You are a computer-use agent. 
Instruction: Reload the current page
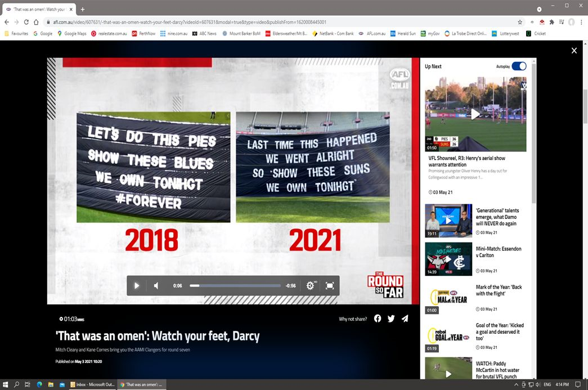click(26, 22)
